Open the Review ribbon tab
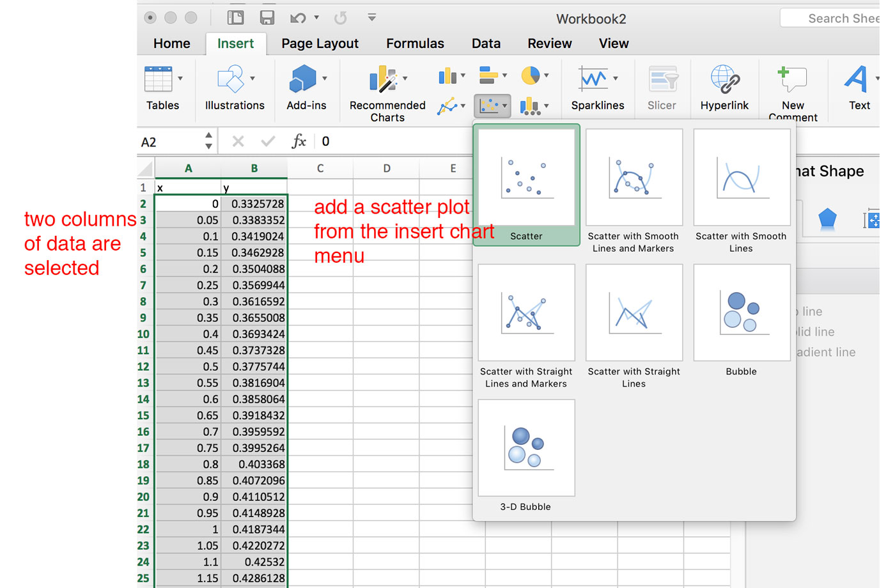Image resolution: width=895 pixels, height=588 pixels. [549, 43]
